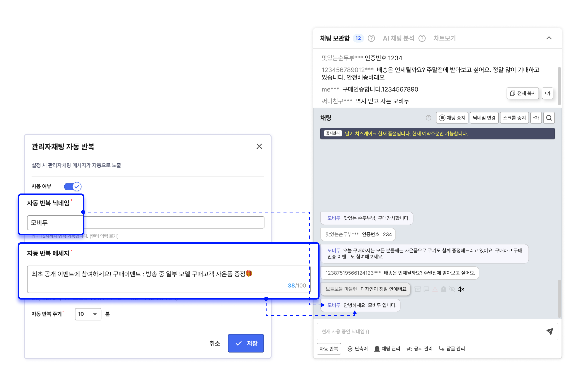Collapse the 채팅 보관함 panel with the chevron

tap(549, 38)
